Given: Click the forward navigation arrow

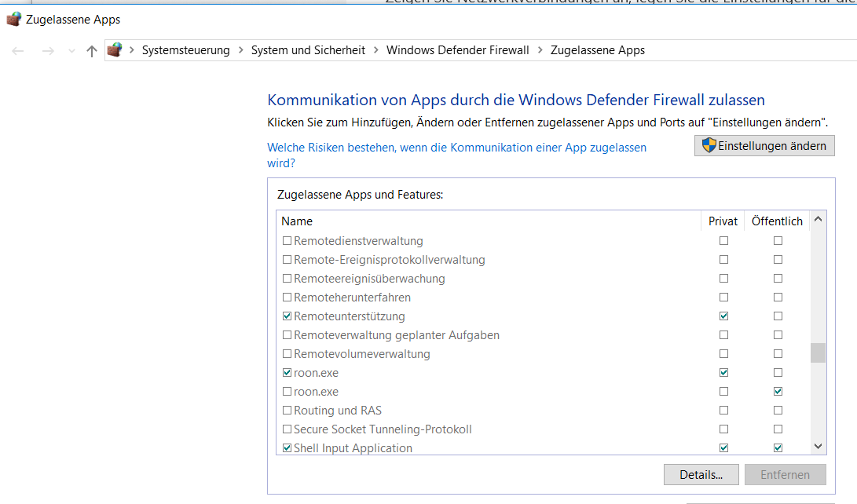Looking at the screenshot, I should click(x=48, y=51).
